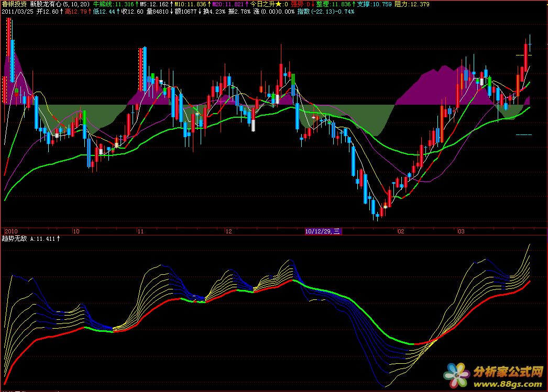Click the index value 指数(-22.13)-0.74%
Screen dimensions: 548x392
[326, 12]
